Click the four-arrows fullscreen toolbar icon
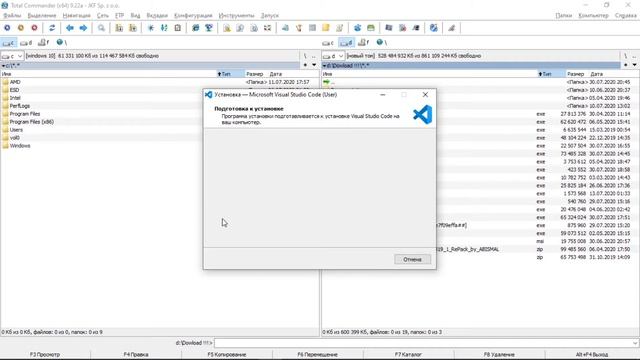 click(x=267, y=28)
